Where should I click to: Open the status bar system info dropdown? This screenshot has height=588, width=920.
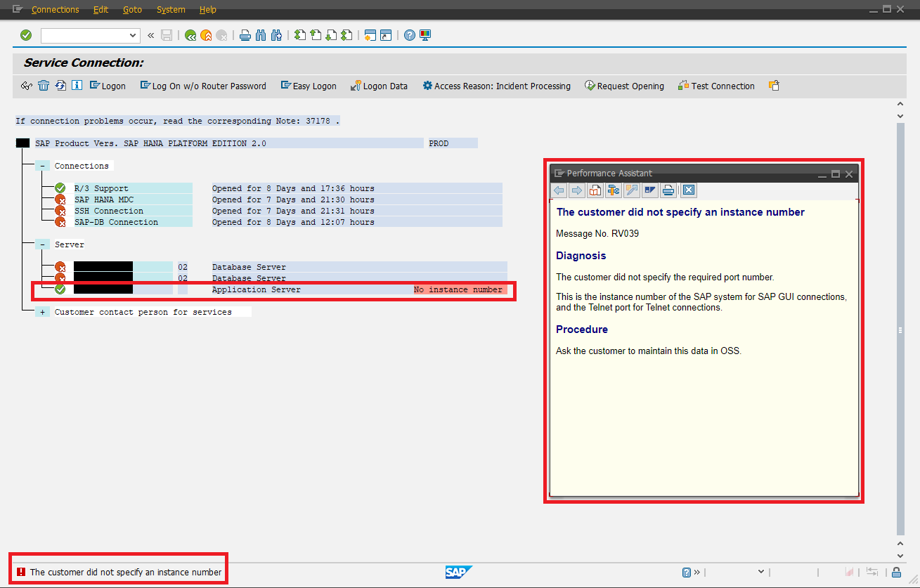(x=760, y=572)
